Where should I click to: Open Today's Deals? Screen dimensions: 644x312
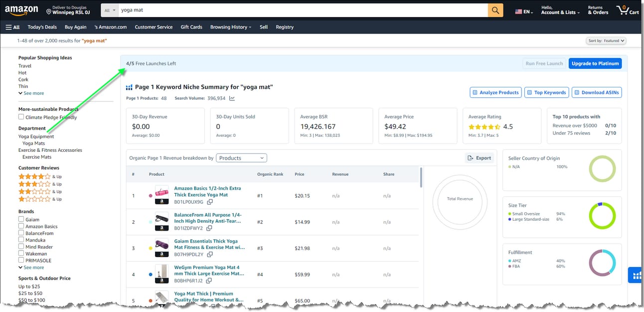[42, 27]
